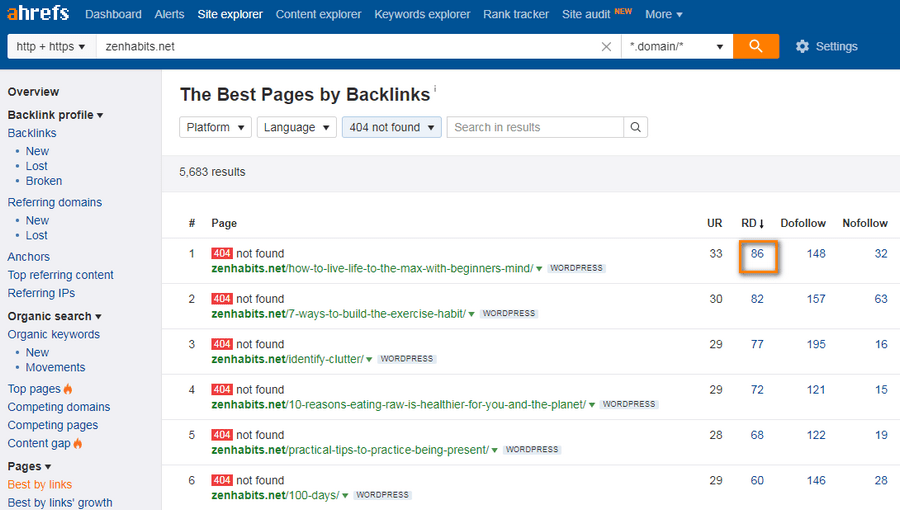Click RD value 82 in row 2
900x510 pixels.
[x=758, y=299]
